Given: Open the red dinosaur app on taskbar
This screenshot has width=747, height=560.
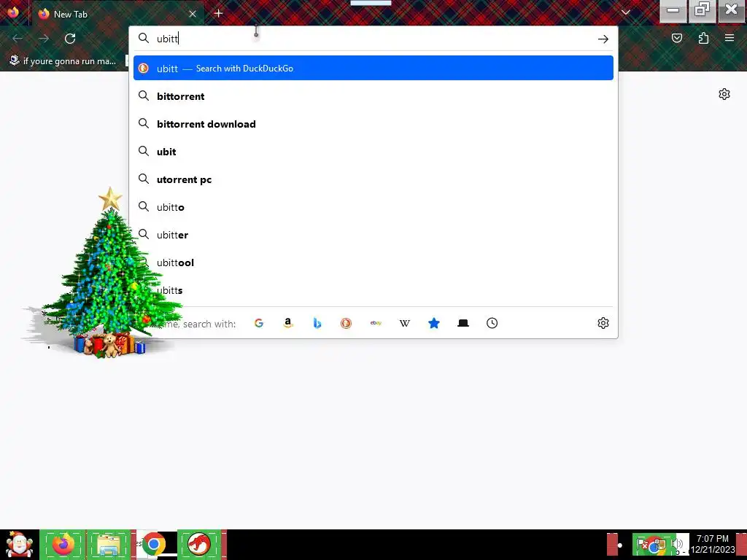Looking at the screenshot, I should coord(199,545).
